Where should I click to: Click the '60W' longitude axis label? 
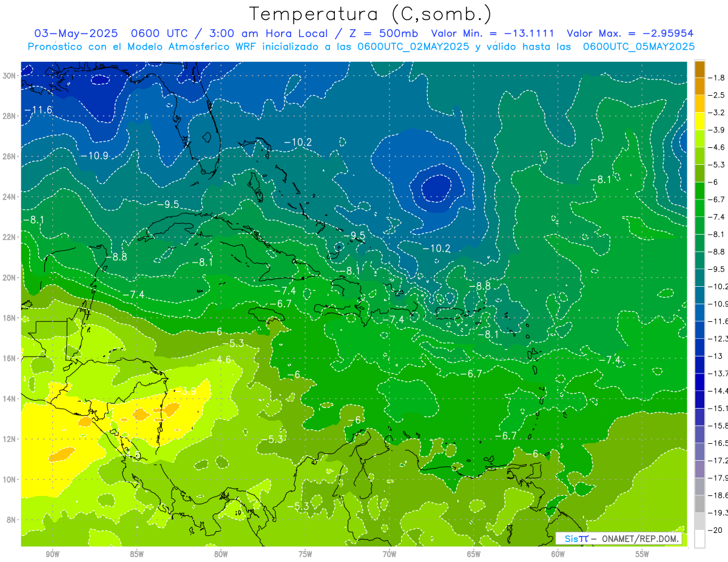(x=558, y=554)
